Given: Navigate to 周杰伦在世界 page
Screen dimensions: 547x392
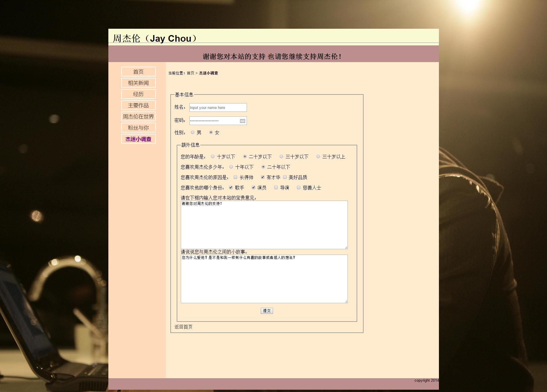Looking at the screenshot, I should coord(138,117).
